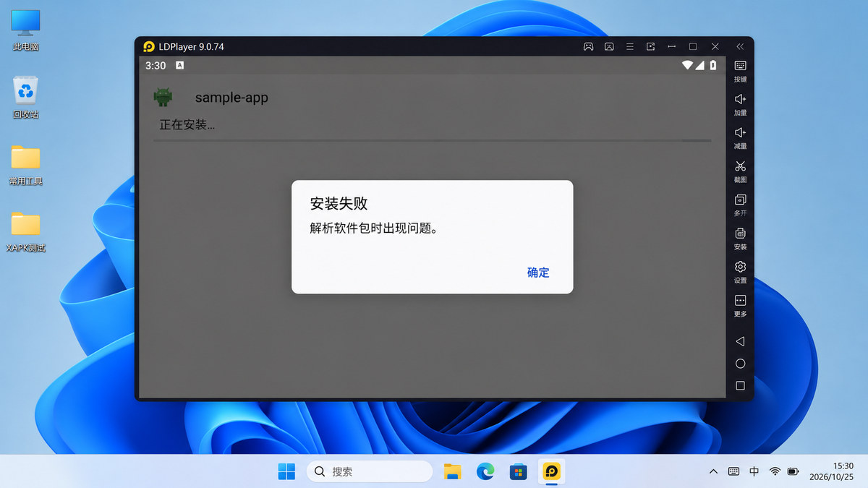The width and height of the screenshot is (868, 488).
Task: Open the 多开 multi-instance tool
Action: tap(740, 200)
